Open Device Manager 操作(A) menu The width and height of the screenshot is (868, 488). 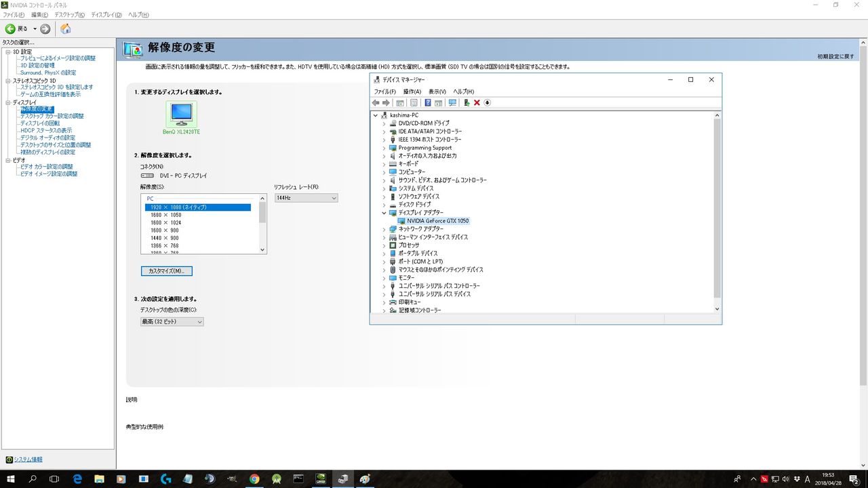412,91
